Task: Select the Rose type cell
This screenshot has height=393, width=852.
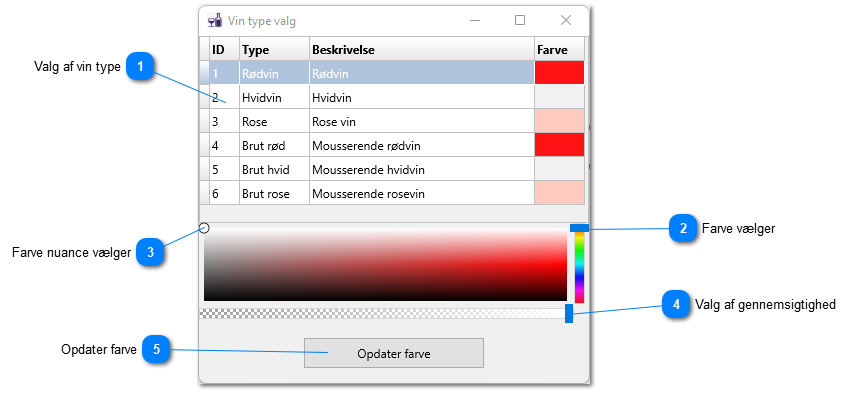Action: (x=274, y=121)
